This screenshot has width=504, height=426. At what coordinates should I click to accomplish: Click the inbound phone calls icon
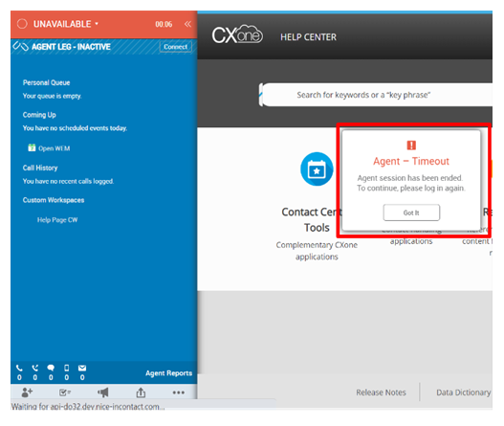[x=19, y=369]
